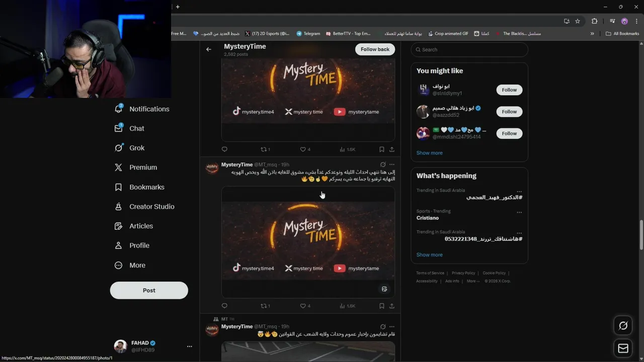The width and height of the screenshot is (644, 362).
Task: Repost the post starting 'إلى هنا ننهي'
Action: click(x=265, y=306)
